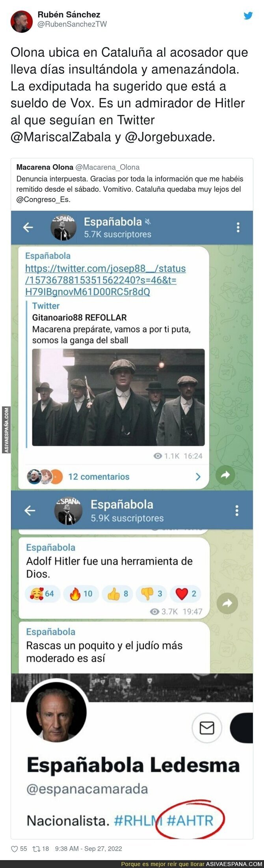Click forward arrow beside Adolf Hitler message
Viewport: 264px width, 868px height.
pyautogui.click(x=228, y=603)
